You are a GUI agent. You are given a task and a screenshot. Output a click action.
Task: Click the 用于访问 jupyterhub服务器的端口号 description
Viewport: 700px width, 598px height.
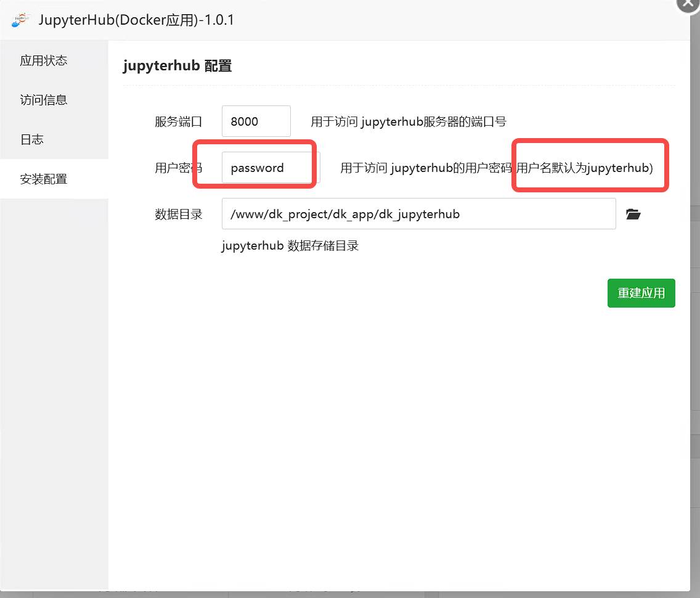[409, 121]
